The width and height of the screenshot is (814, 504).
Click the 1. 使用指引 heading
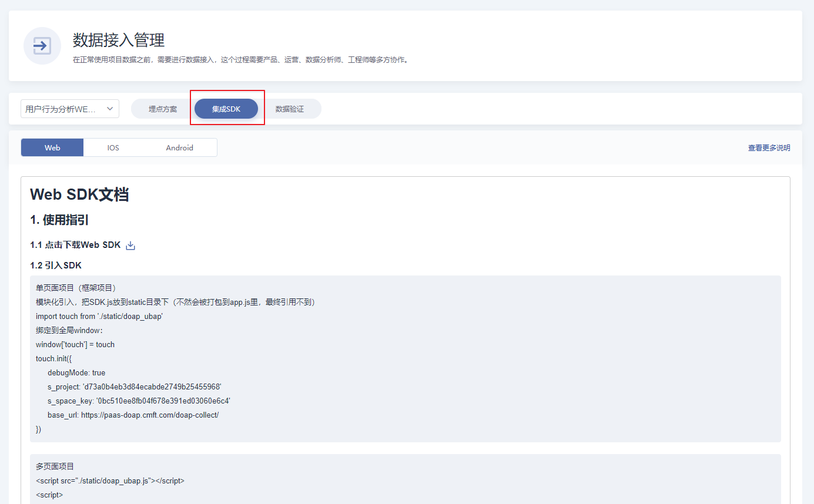coord(59,220)
